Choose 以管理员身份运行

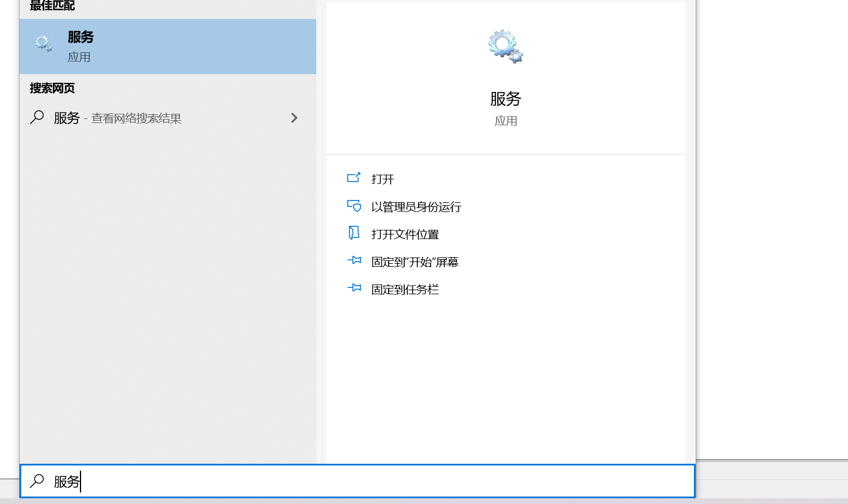[x=416, y=207]
